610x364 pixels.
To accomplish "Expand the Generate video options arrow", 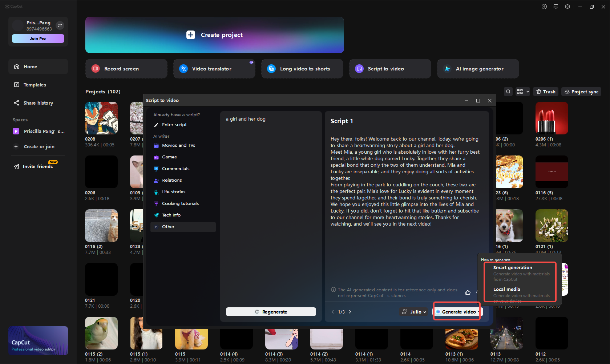I will pos(478,312).
